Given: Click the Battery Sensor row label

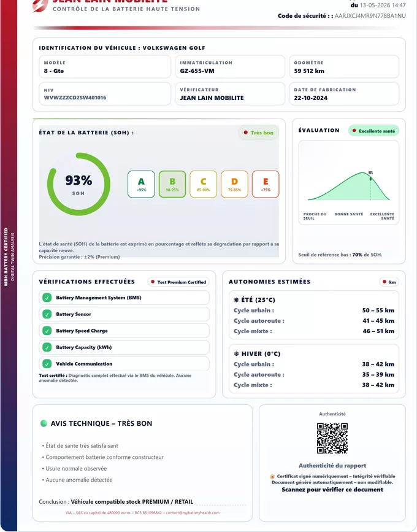Looking at the screenshot, I should point(74,314).
